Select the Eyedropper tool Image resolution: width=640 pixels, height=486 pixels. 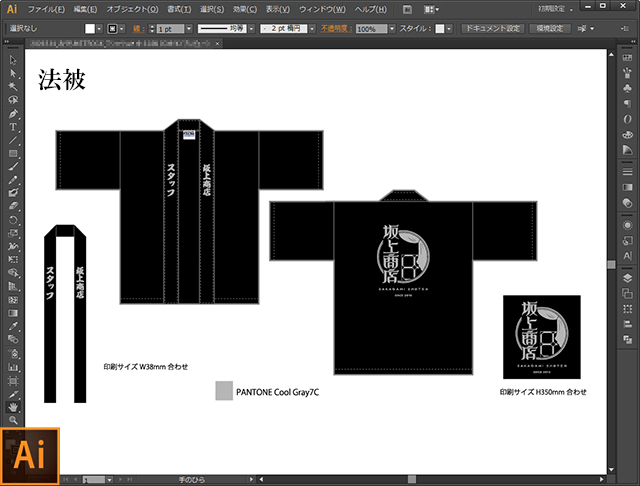coord(13,326)
